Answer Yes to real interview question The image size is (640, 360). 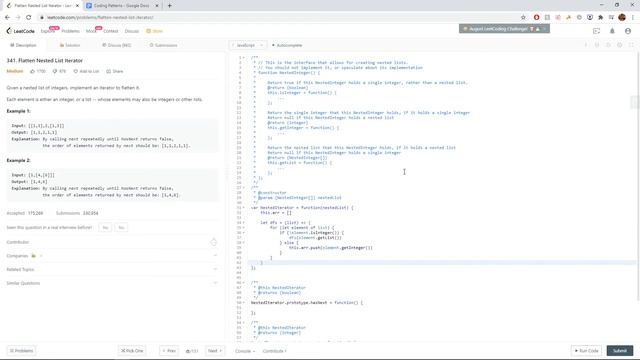tap(105, 227)
